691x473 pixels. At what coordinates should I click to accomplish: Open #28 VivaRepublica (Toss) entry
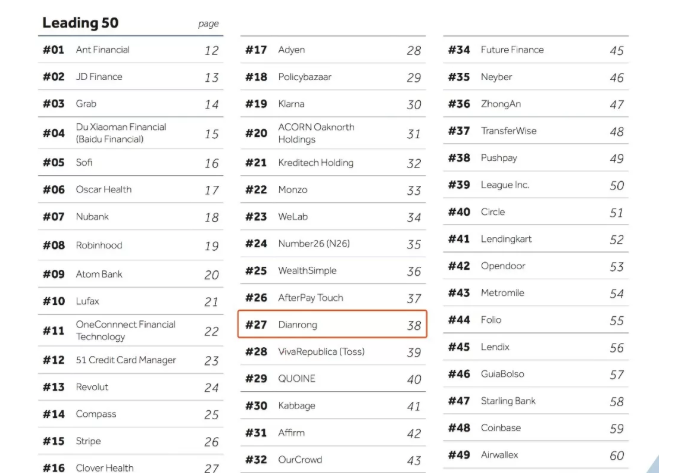tap(333, 352)
